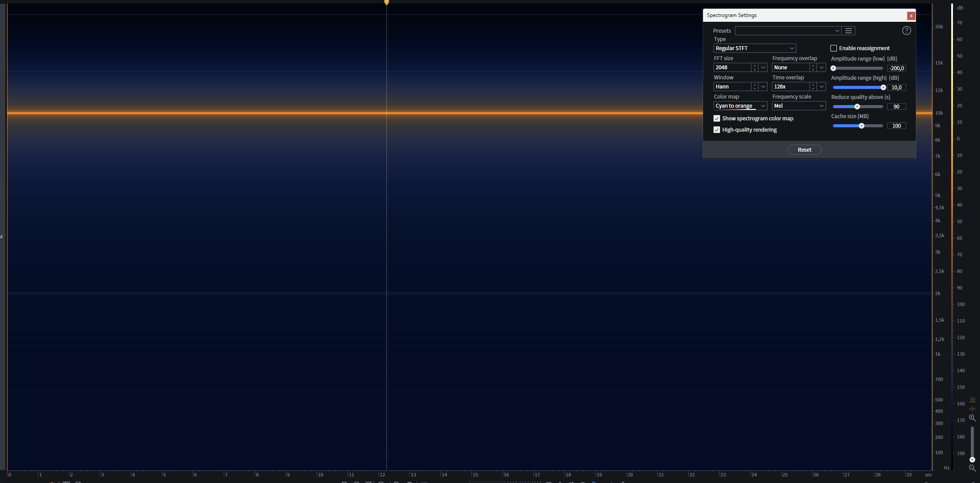Screen dimensions: 980x483
Task: Click the Cache size slider handle
Action: point(861,126)
